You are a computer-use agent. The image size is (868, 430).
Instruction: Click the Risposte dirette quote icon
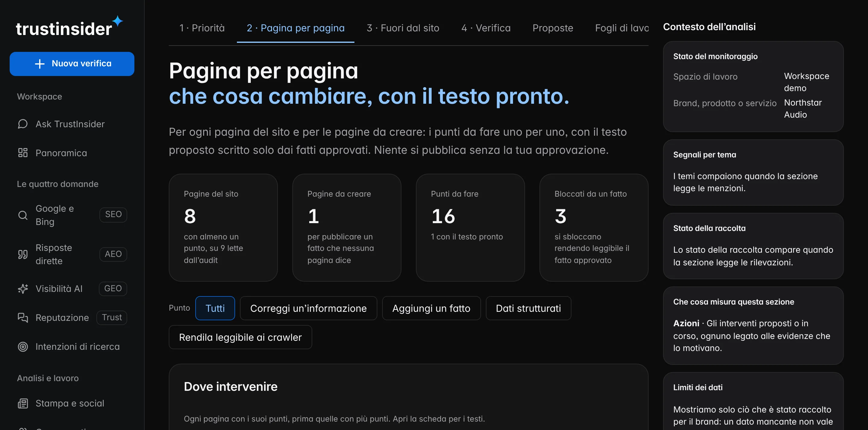(x=23, y=254)
